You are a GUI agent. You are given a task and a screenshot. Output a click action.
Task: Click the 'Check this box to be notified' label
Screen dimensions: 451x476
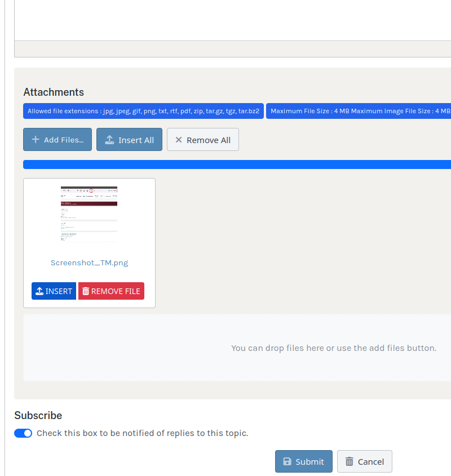(x=143, y=433)
